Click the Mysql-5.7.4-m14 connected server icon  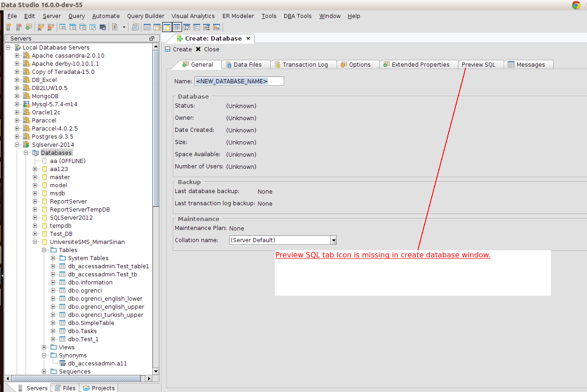coord(27,104)
